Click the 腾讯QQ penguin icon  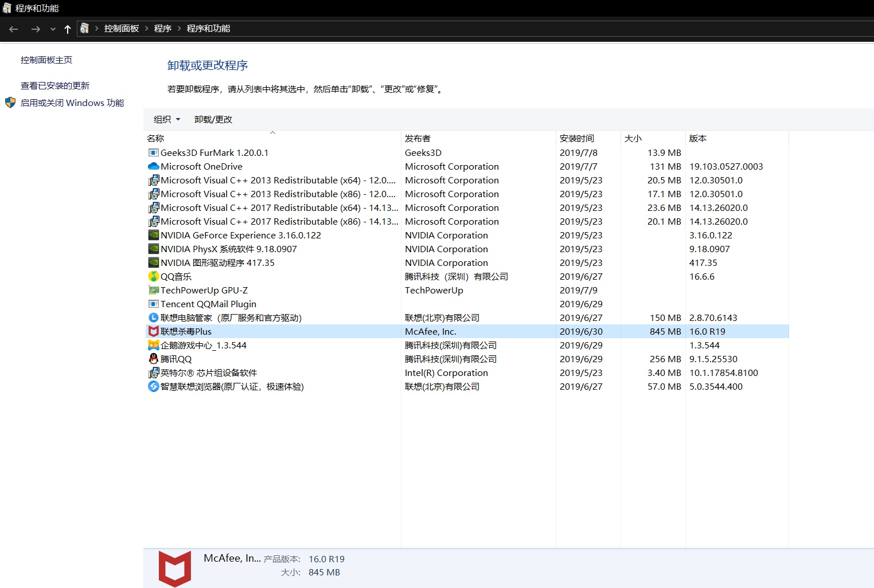coord(153,359)
